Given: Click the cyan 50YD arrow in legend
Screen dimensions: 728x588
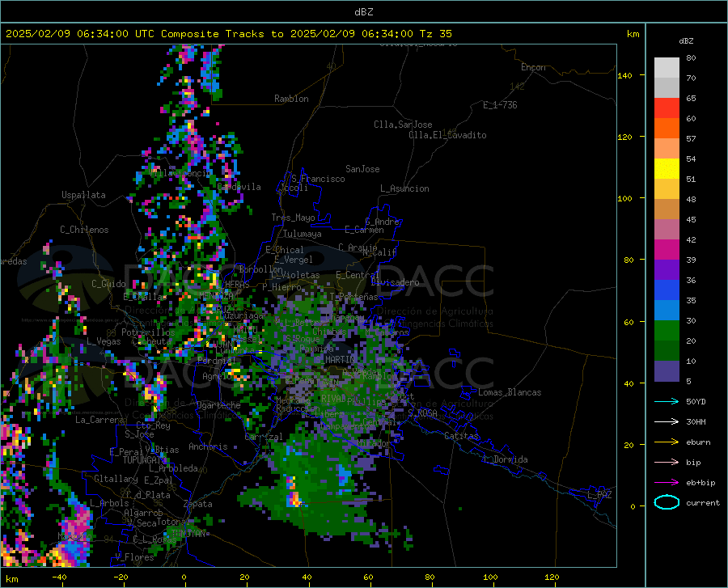Looking at the screenshot, I should coord(667,401).
